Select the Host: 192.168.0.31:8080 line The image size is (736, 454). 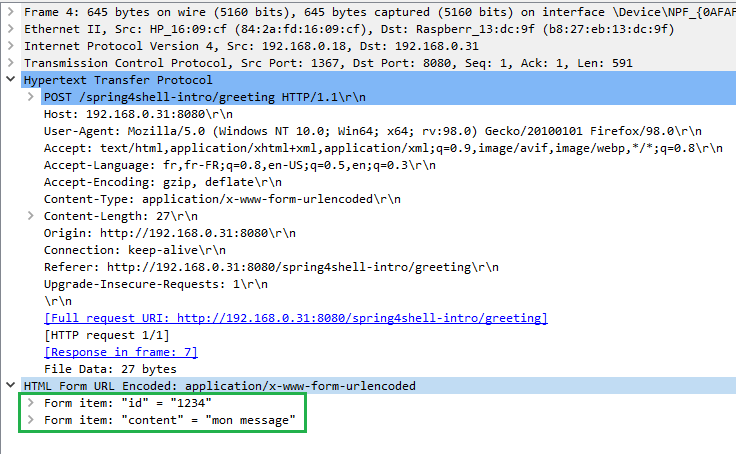[138, 114]
